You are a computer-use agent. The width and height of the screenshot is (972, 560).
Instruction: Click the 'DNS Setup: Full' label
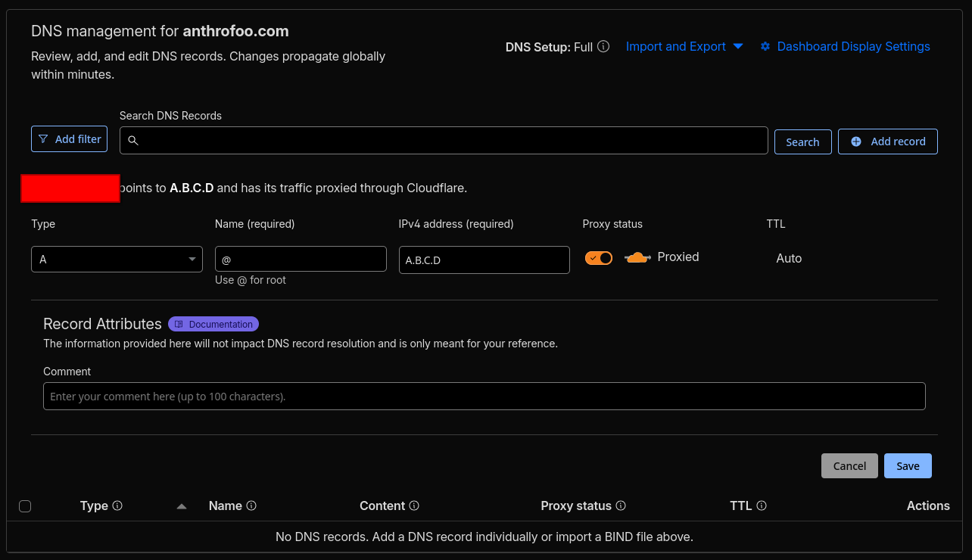(549, 47)
